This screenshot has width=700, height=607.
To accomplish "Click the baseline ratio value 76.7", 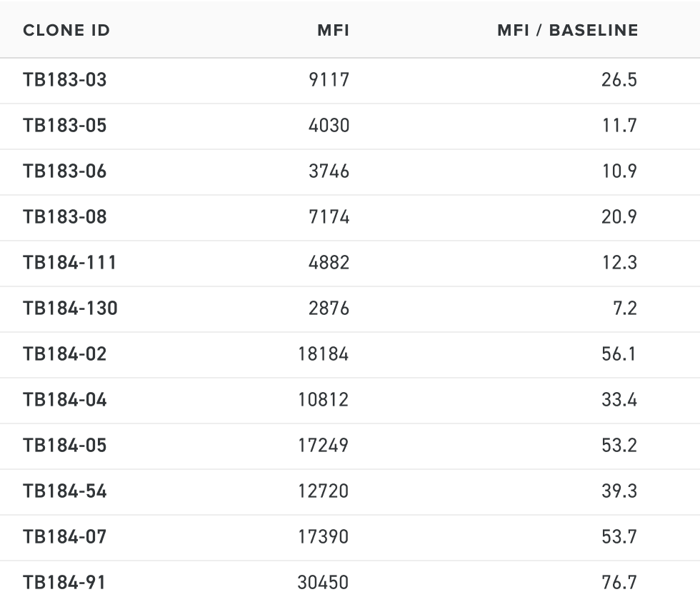I will coord(619,582).
